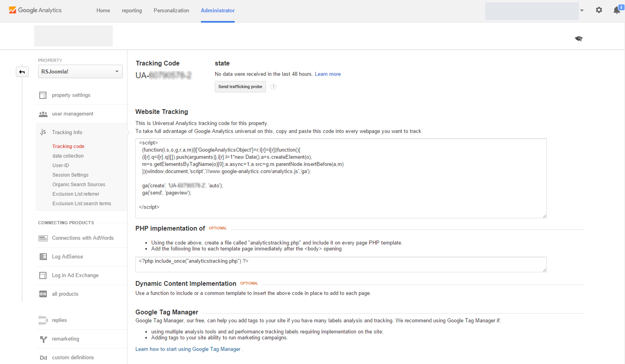Open the settings gear icon
625x364 pixels.
[x=599, y=10]
